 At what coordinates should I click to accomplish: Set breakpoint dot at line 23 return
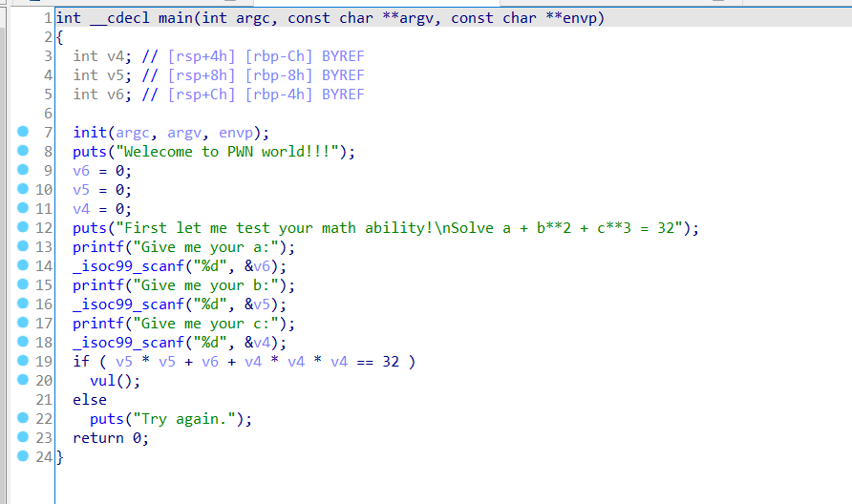pos(23,438)
